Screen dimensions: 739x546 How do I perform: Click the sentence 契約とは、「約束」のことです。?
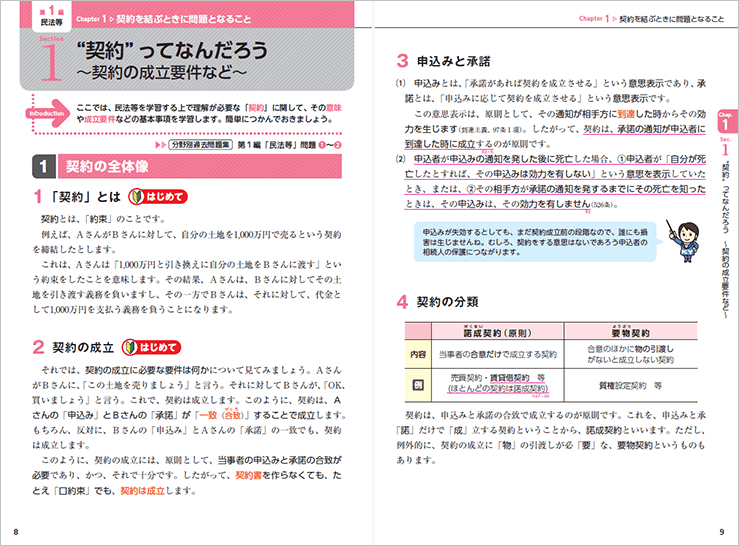(x=103, y=219)
